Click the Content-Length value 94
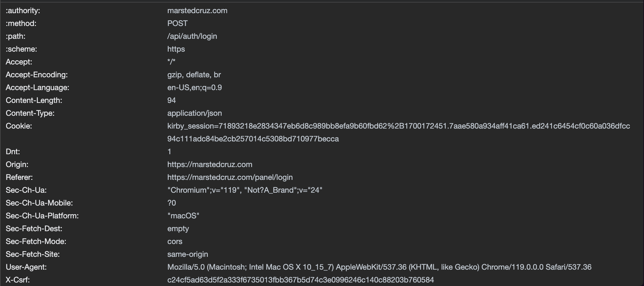The image size is (644, 286). click(x=172, y=100)
